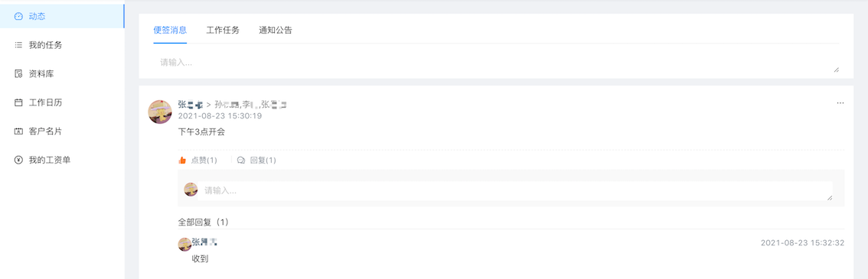This screenshot has width=868, height=279.
Task: Click the 我的任务 list icon
Action: [18, 45]
